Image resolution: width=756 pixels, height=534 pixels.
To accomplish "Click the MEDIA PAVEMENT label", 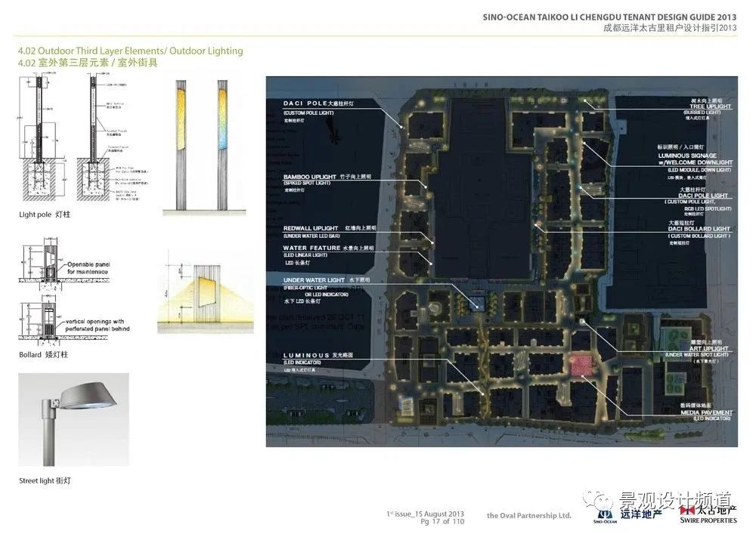I will pyautogui.click(x=705, y=412).
